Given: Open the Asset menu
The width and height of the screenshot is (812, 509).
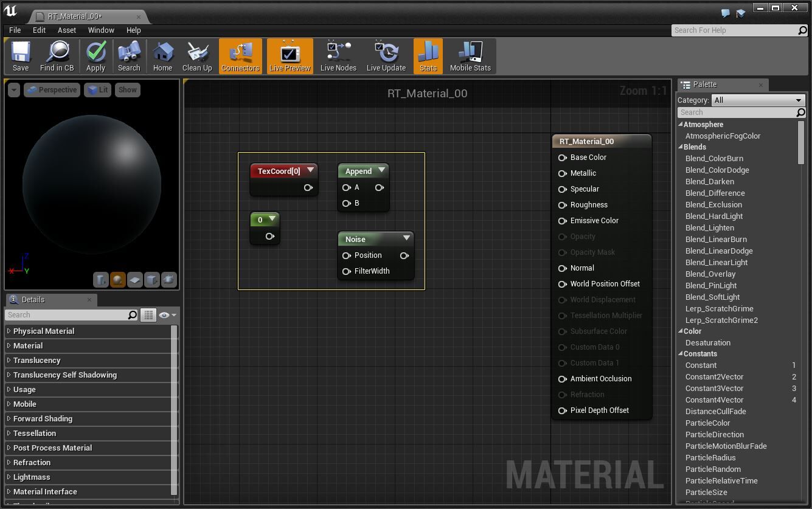Looking at the screenshot, I should tap(66, 30).
